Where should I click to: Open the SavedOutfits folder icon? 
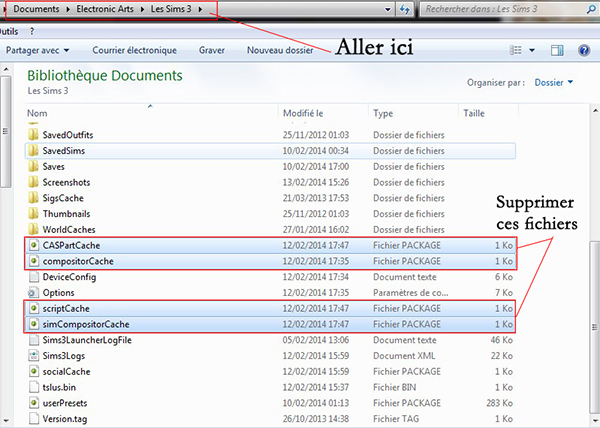pos(33,133)
